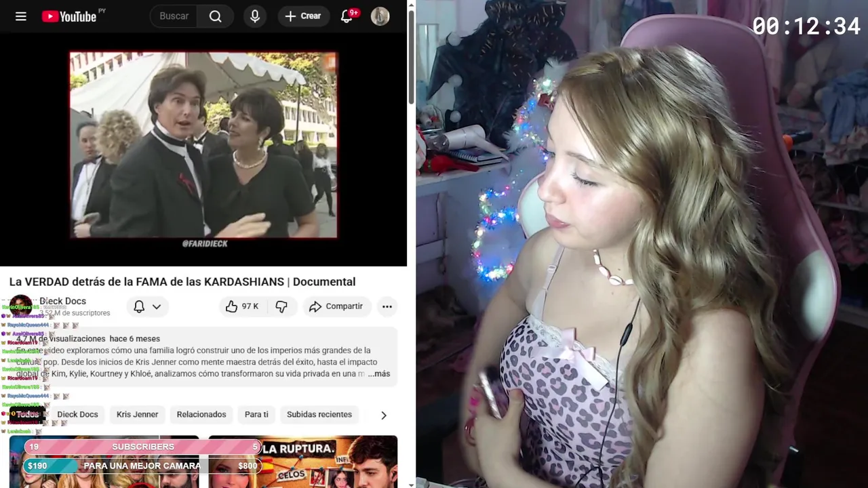Open the Crear create menu
The width and height of the screenshot is (868, 488).
point(303,16)
